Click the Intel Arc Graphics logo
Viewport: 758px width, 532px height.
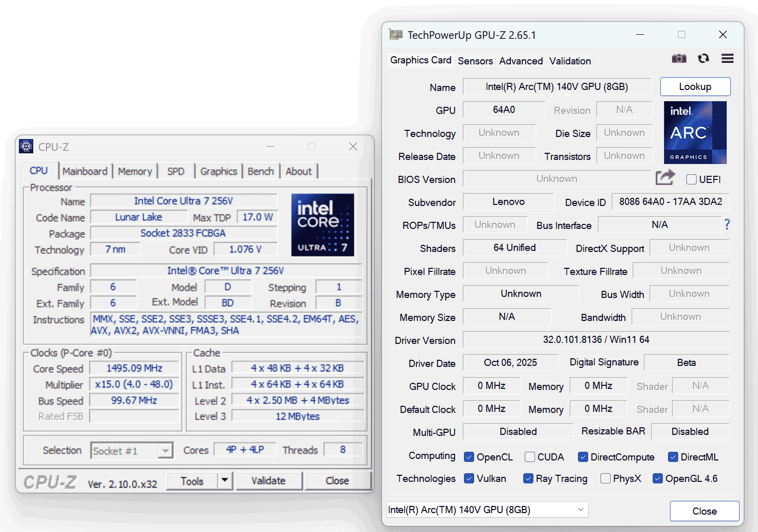tap(695, 132)
